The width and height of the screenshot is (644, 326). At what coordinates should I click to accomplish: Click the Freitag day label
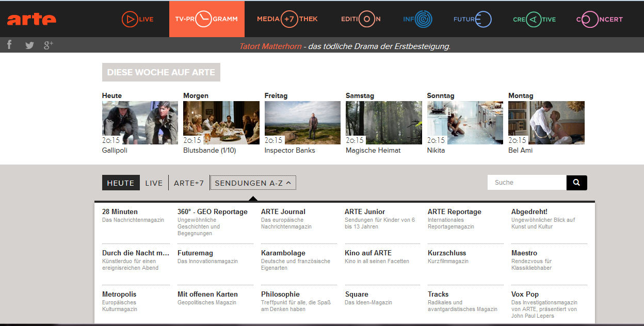276,95
